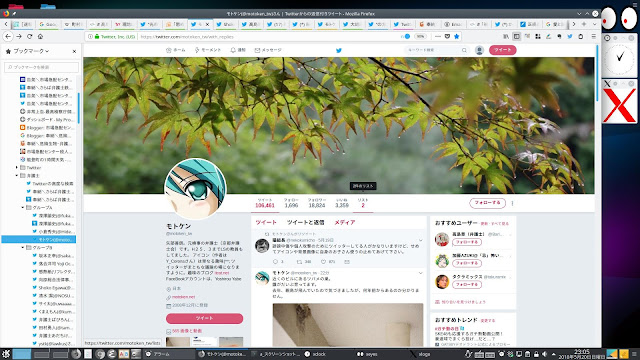Image resolution: width=640 pixels, height=360 pixels.
Task: Click profile フォローする follow button
Action: tap(487, 203)
